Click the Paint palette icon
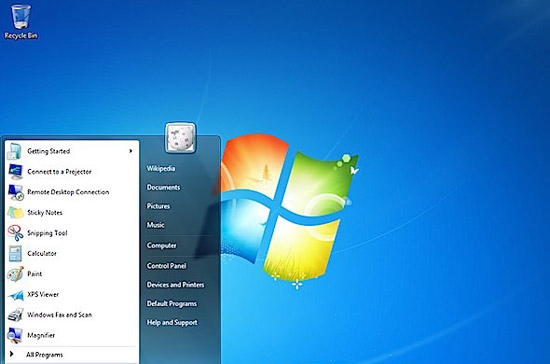This screenshot has width=550, height=364. coord(15,274)
